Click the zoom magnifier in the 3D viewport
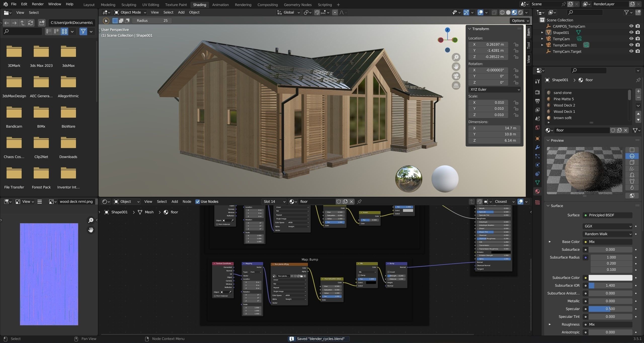 point(456,57)
